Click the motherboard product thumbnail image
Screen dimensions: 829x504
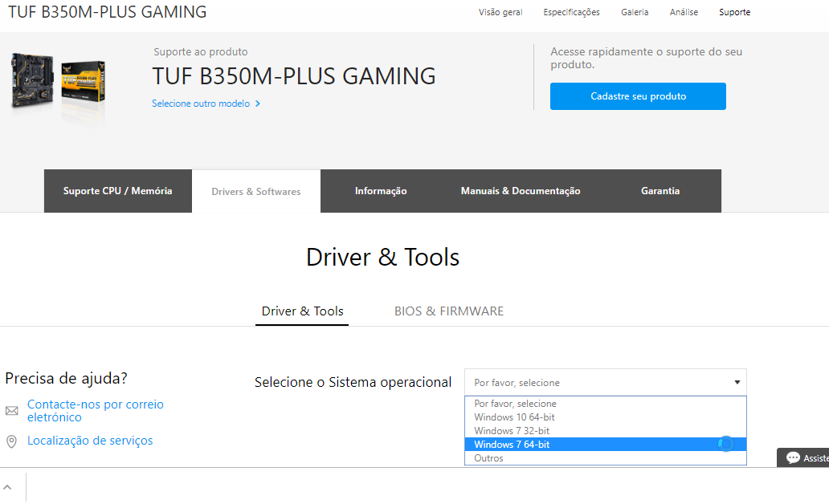(58, 83)
